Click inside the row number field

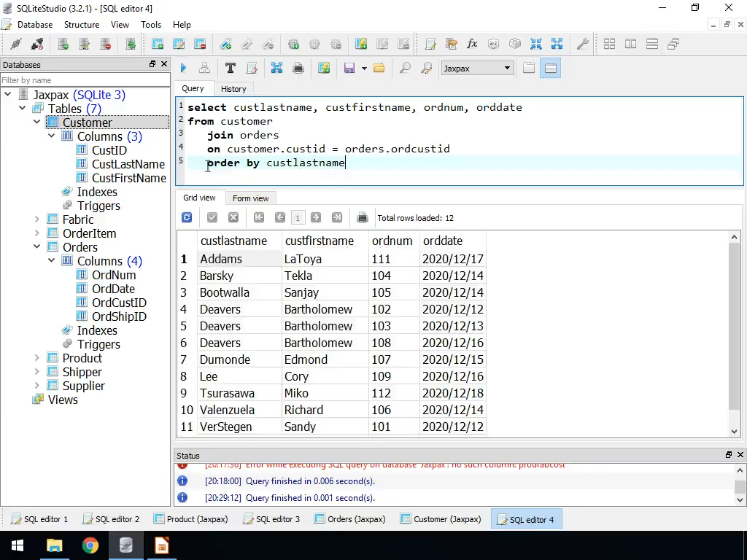click(298, 217)
